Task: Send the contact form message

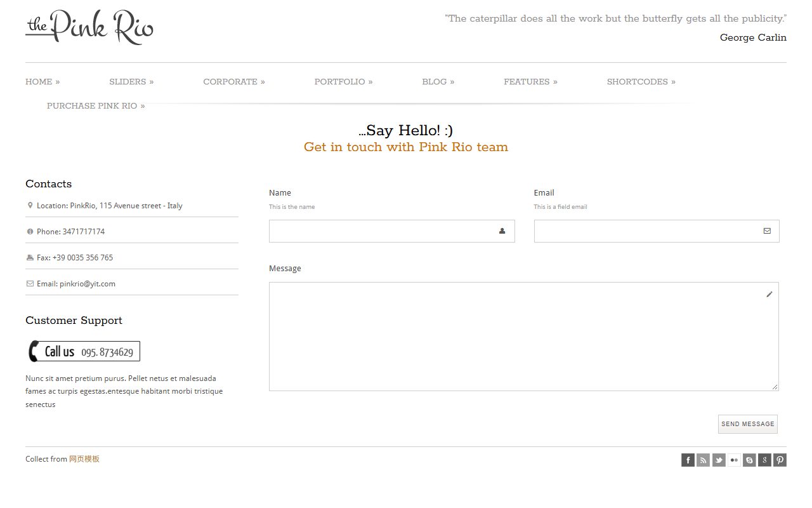Action: coord(748,424)
